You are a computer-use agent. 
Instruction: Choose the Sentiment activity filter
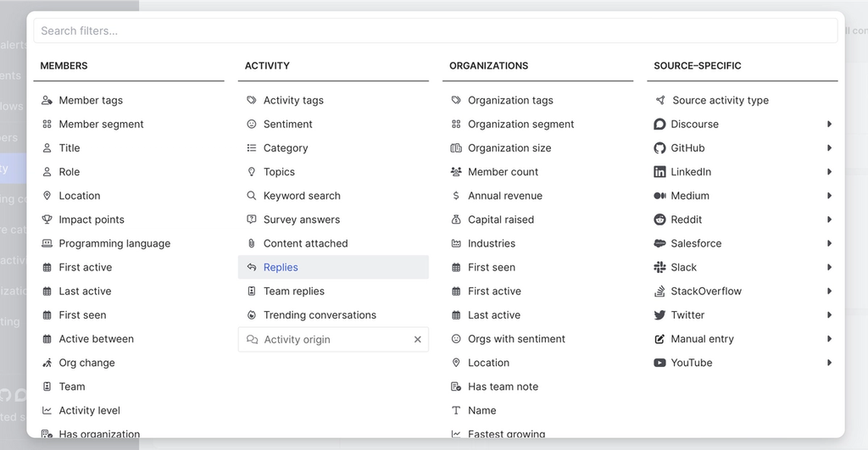(287, 125)
